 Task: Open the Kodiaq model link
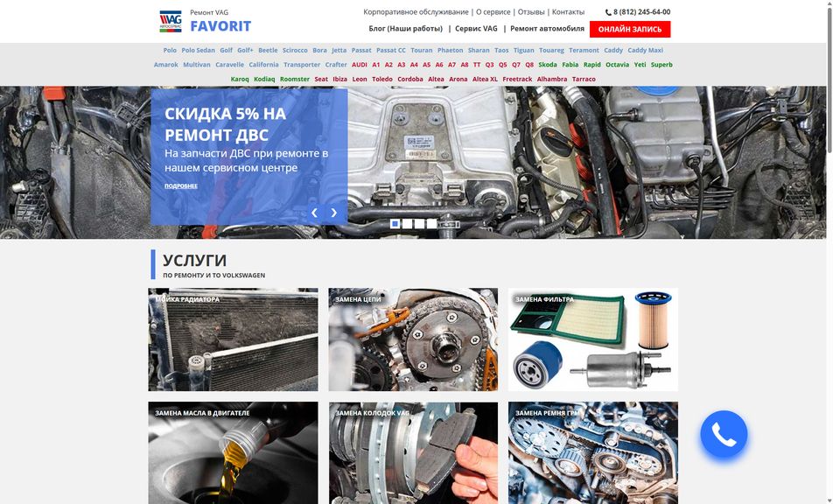pyautogui.click(x=264, y=79)
